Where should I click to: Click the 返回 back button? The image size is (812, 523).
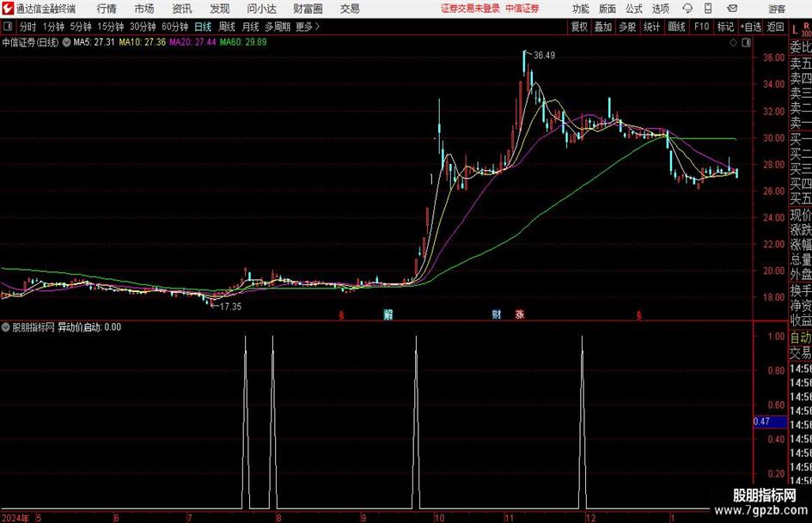click(775, 27)
